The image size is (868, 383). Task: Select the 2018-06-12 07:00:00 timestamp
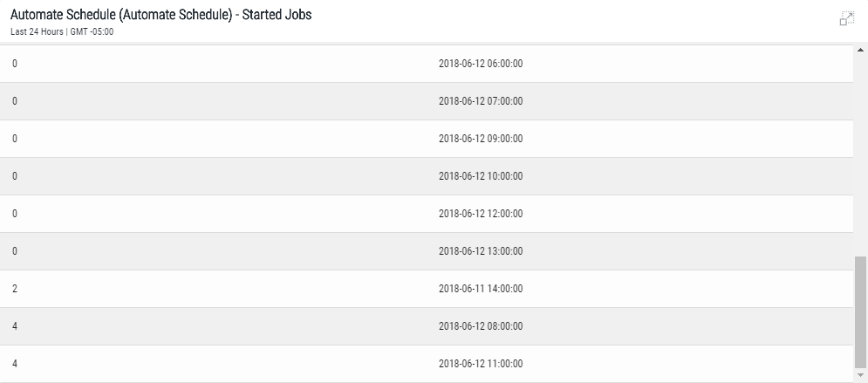pos(480,100)
